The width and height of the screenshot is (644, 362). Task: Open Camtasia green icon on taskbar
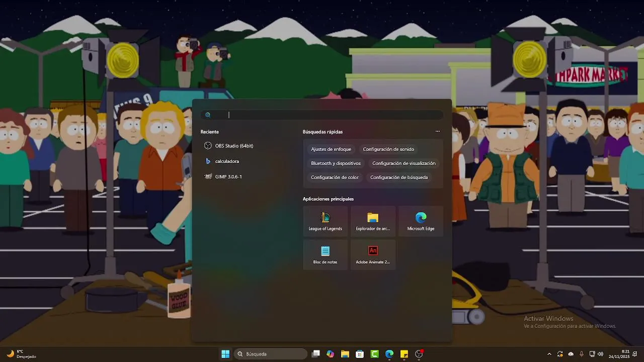click(375, 354)
